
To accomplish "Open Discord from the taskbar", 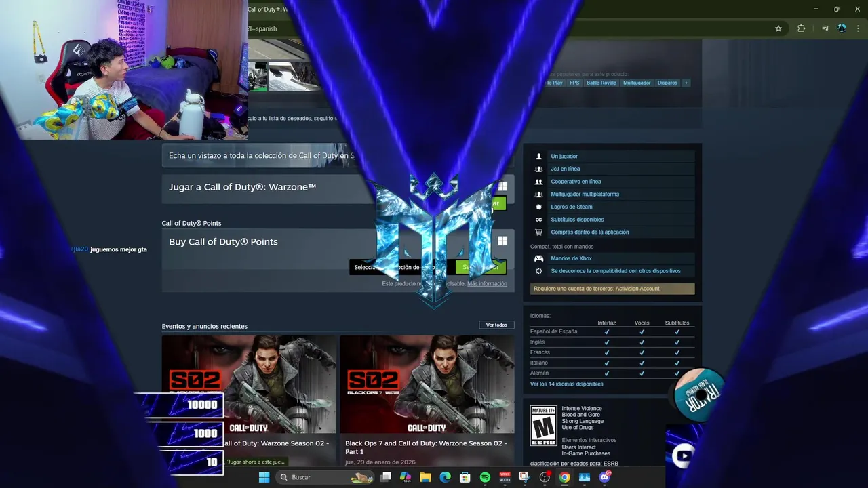I will tap(604, 477).
